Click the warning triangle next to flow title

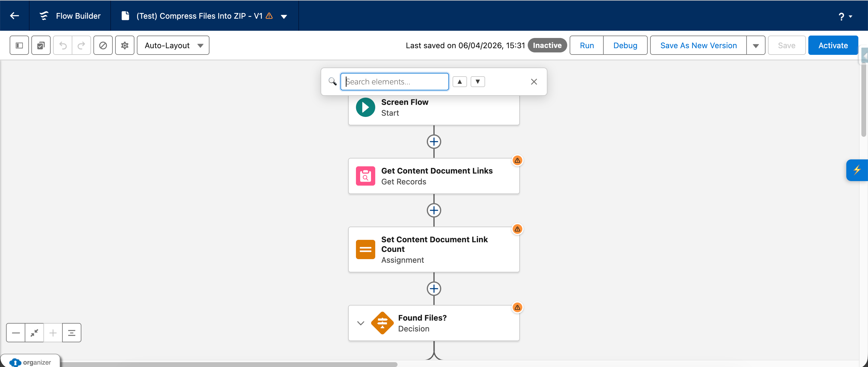269,15
